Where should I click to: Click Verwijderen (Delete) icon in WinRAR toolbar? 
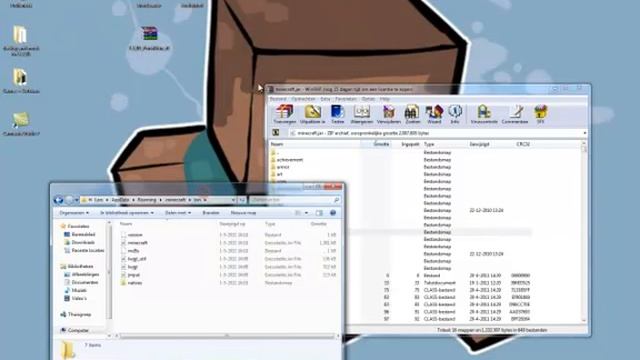pos(389,114)
